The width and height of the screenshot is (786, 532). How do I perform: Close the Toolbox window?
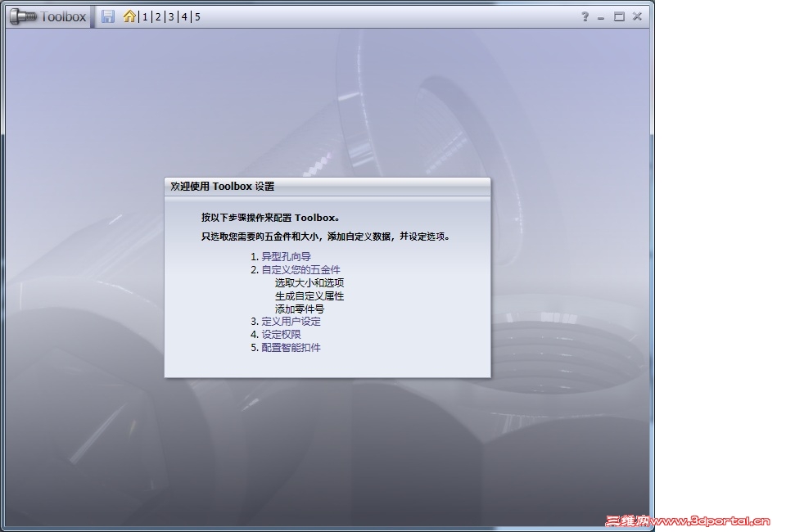(x=637, y=16)
